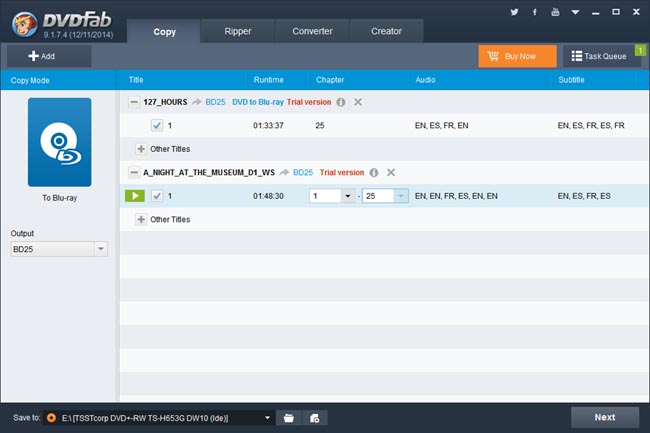Click the Subtitle column header
Image resolution: width=650 pixels, height=433 pixels.
tap(571, 80)
